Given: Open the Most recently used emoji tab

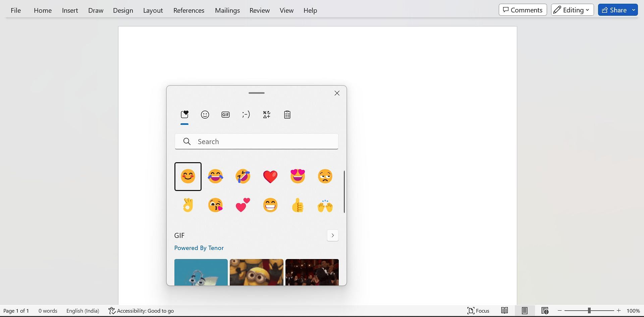Looking at the screenshot, I should [184, 115].
